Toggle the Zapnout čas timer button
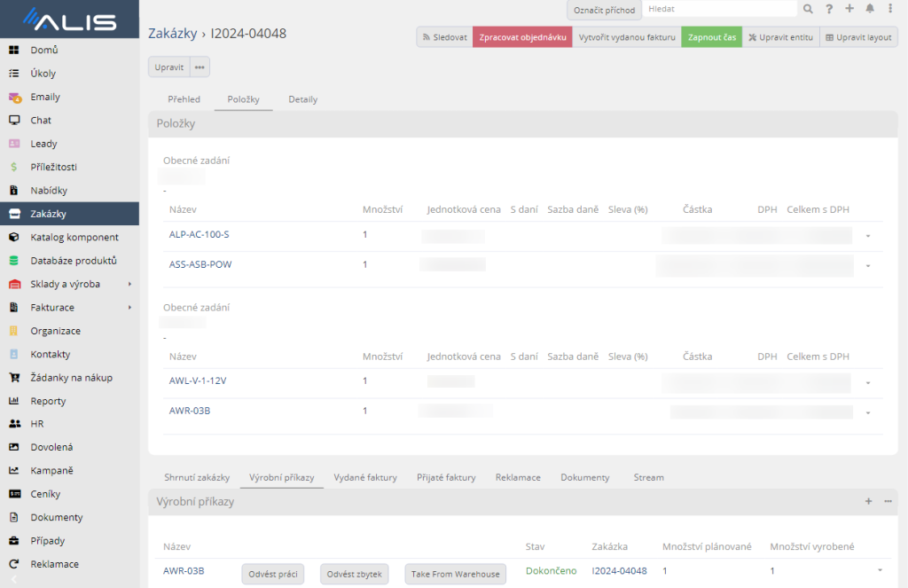 point(711,37)
